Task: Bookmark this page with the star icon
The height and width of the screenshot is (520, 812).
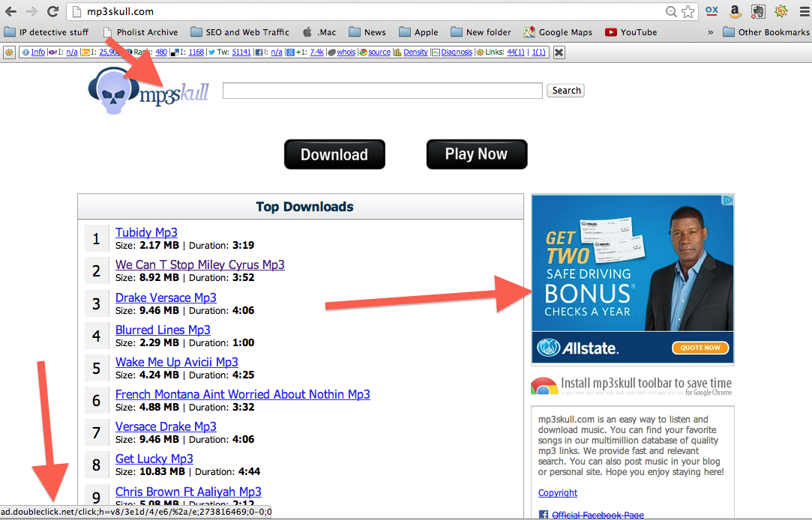Action: pyautogui.click(x=688, y=12)
